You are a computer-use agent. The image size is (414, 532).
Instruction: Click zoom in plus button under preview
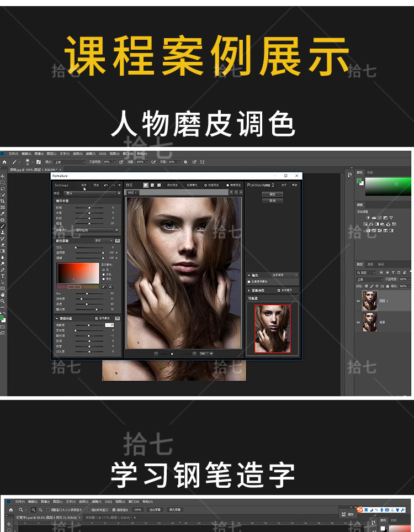pyautogui.click(x=194, y=354)
